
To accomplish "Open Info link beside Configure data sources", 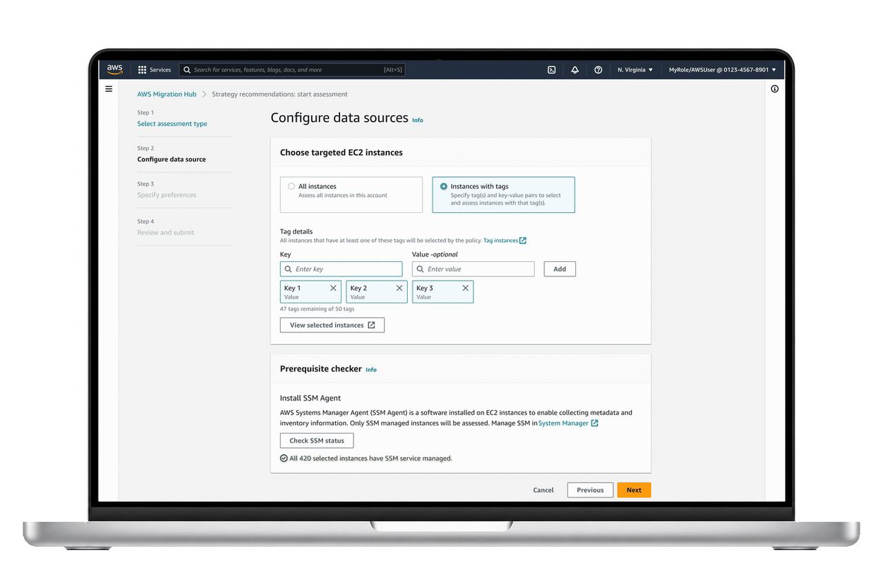I will pyautogui.click(x=417, y=120).
